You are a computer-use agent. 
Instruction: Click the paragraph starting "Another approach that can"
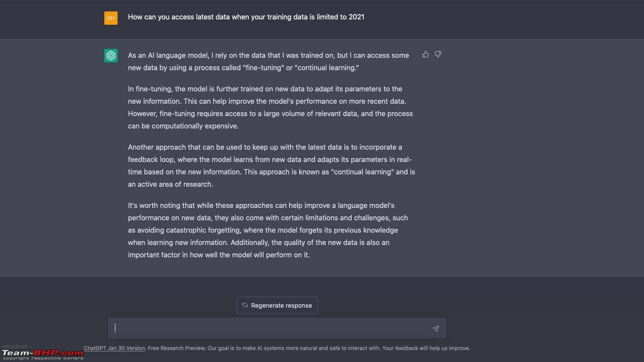[271, 166]
